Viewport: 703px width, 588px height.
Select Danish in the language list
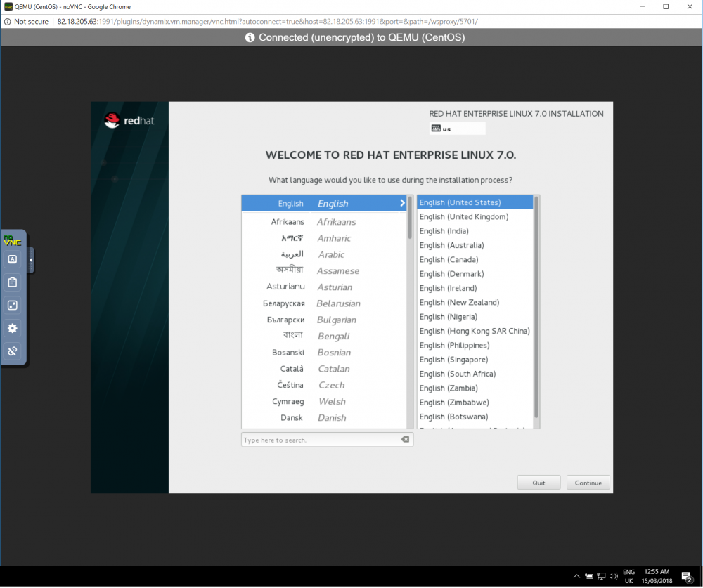tap(323, 418)
